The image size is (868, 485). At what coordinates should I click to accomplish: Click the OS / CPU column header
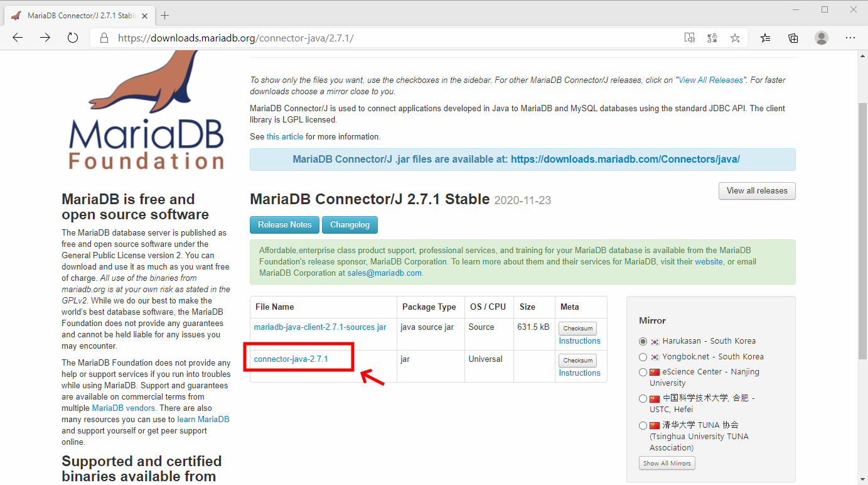(x=488, y=307)
